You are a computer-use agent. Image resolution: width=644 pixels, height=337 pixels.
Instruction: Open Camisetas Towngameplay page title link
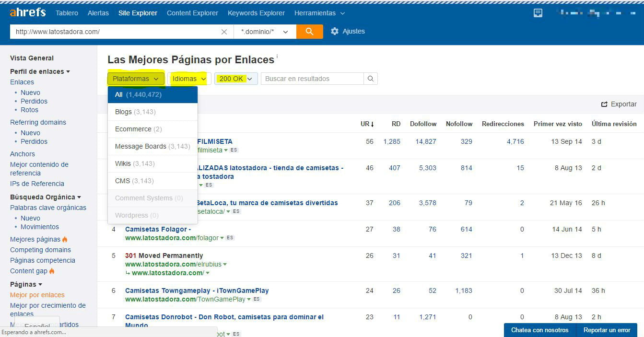(197, 291)
